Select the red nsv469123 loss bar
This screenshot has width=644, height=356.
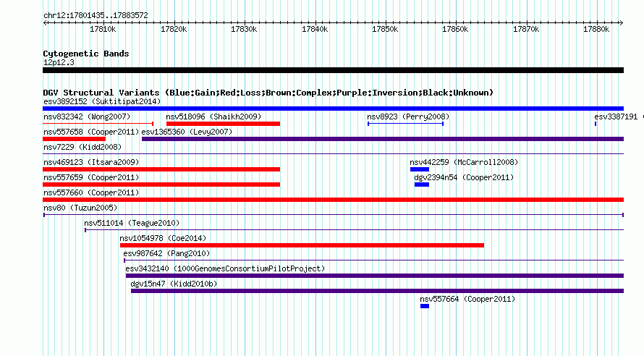161,169
